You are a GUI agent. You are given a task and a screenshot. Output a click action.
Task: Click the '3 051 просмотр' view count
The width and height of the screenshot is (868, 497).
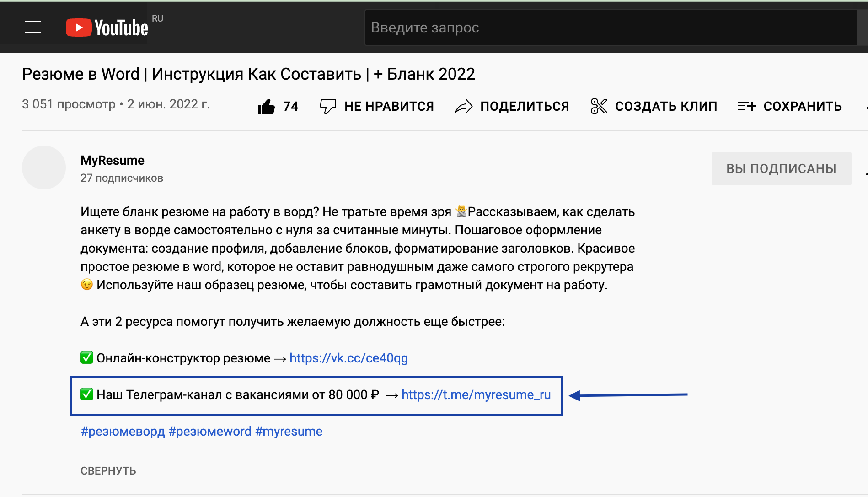pyautogui.click(x=69, y=104)
